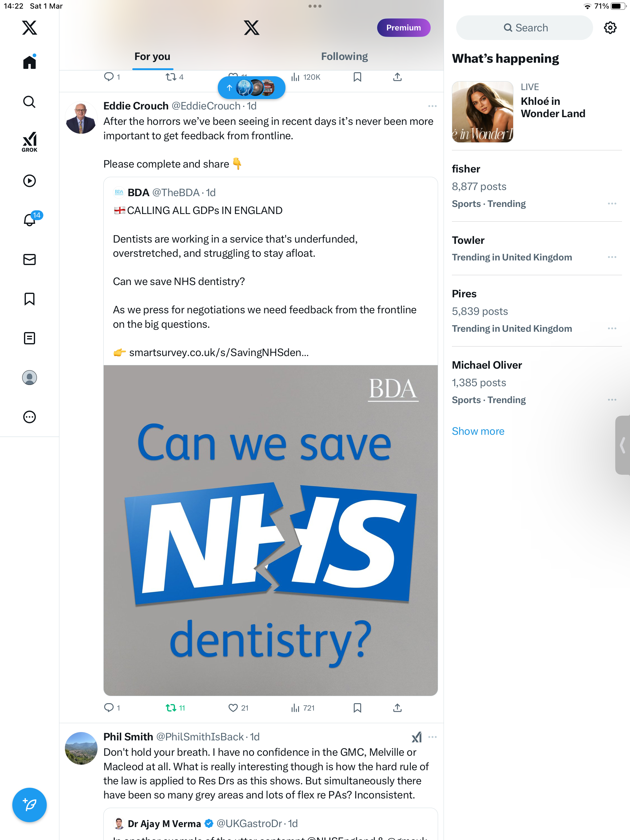Screen dimensions: 630x840
Task: Click the Search field
Action: coord(524,28)
